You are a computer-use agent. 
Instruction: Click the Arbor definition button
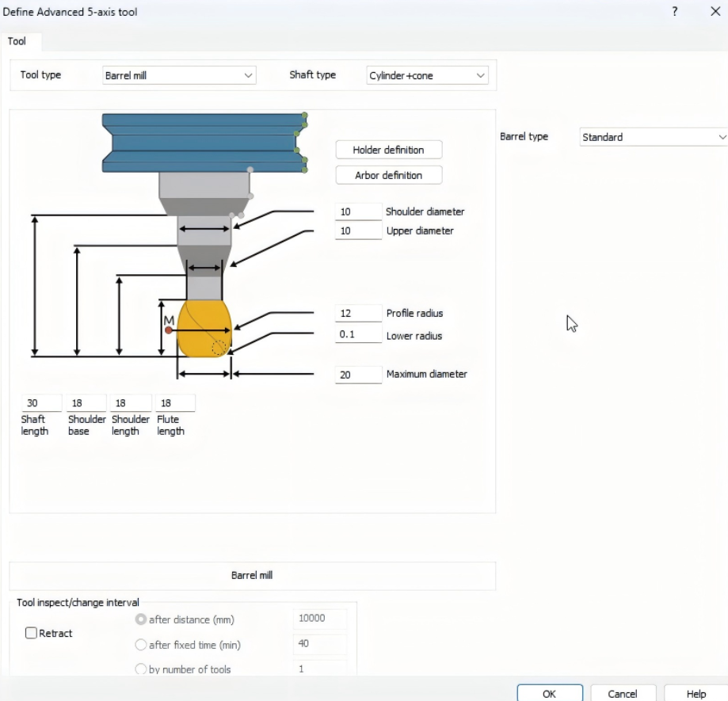[x=388, y=175]
